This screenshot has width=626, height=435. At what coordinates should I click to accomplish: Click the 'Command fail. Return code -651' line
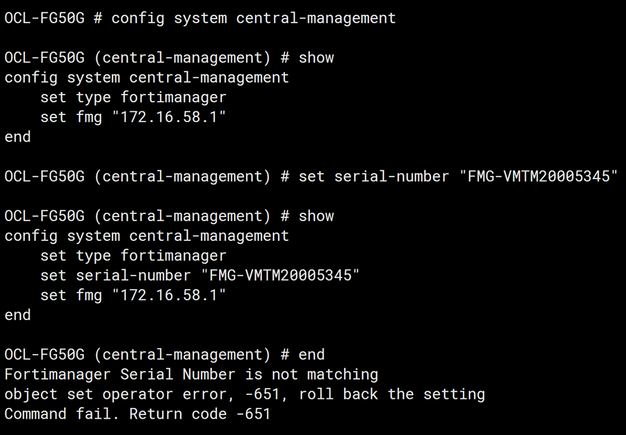pyautogui.click(x=138, y=414)
